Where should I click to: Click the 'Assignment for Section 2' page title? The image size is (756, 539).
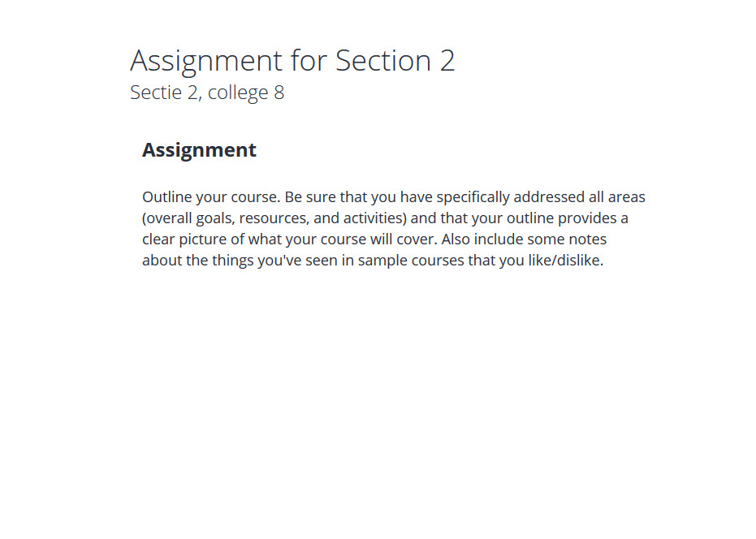tap(292, 62)
